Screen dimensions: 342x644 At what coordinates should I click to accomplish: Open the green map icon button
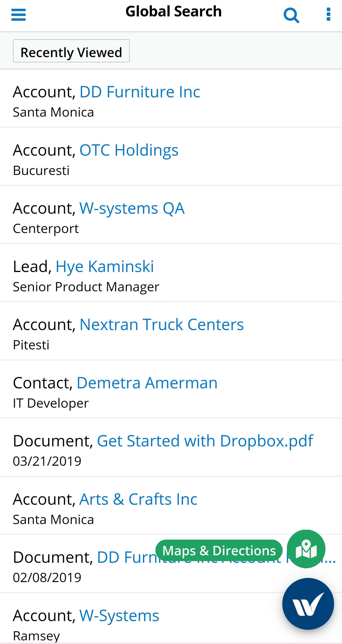pyautogui.click(x=306, y=549)
